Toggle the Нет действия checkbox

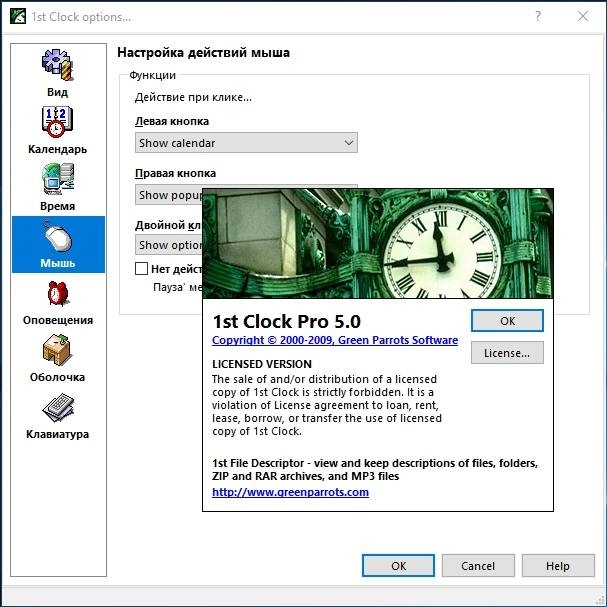point(141,268)
